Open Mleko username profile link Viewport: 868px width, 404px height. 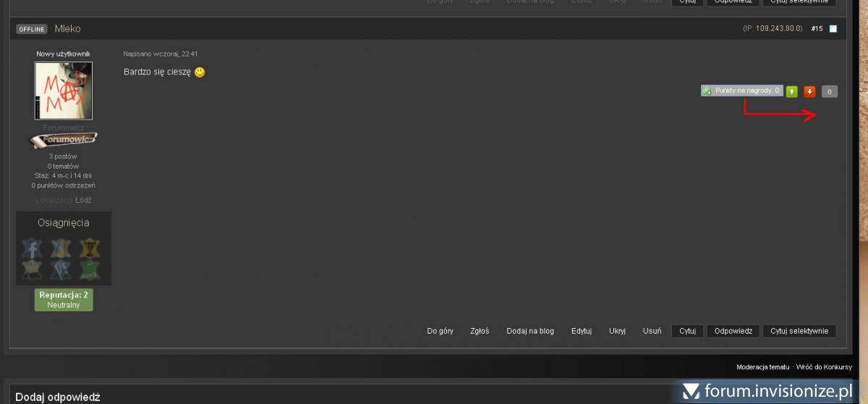[67, 29]
